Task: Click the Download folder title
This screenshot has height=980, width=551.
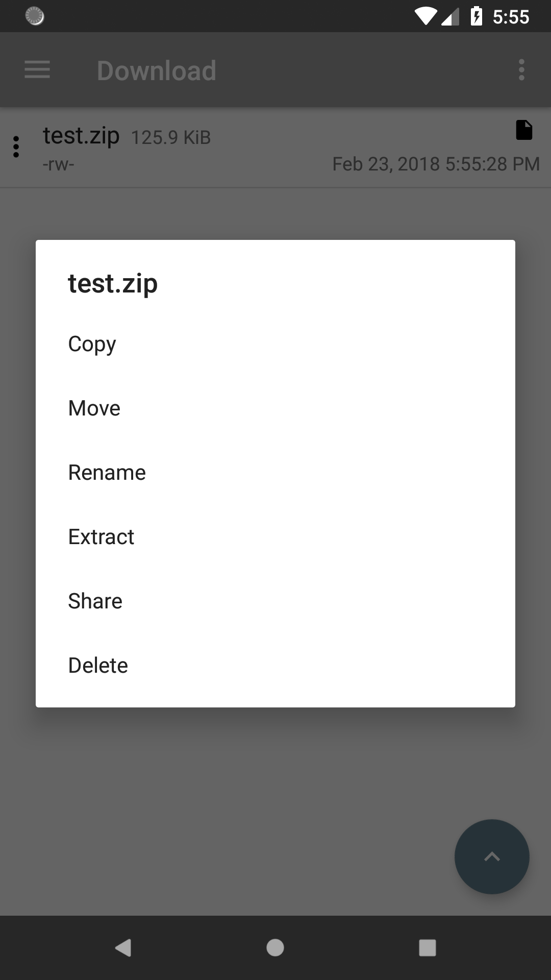Action: [x=157, y=70]
